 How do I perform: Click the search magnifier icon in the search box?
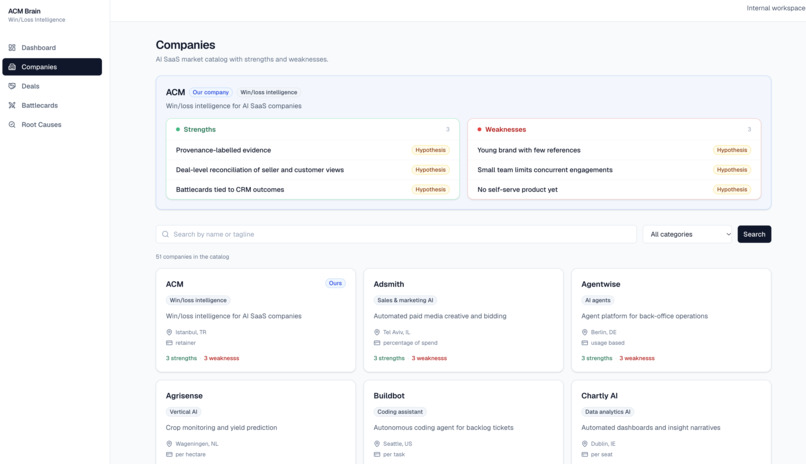pos(166,234)
